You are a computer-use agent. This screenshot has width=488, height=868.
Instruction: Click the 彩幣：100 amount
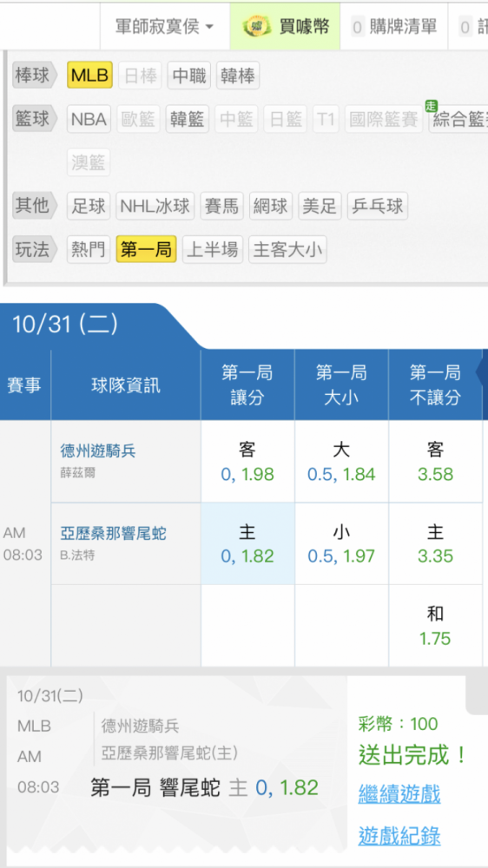399,724
